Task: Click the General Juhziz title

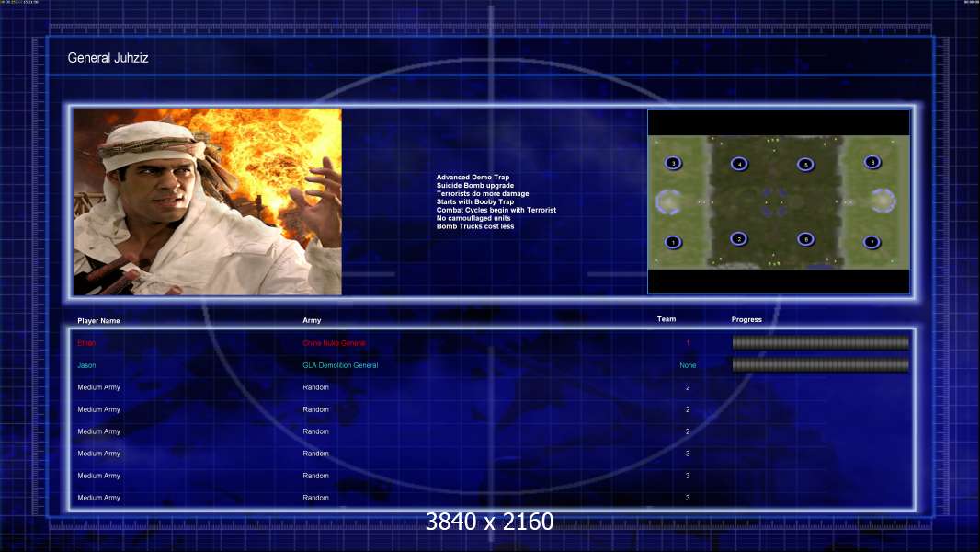Action: (108, 58)
